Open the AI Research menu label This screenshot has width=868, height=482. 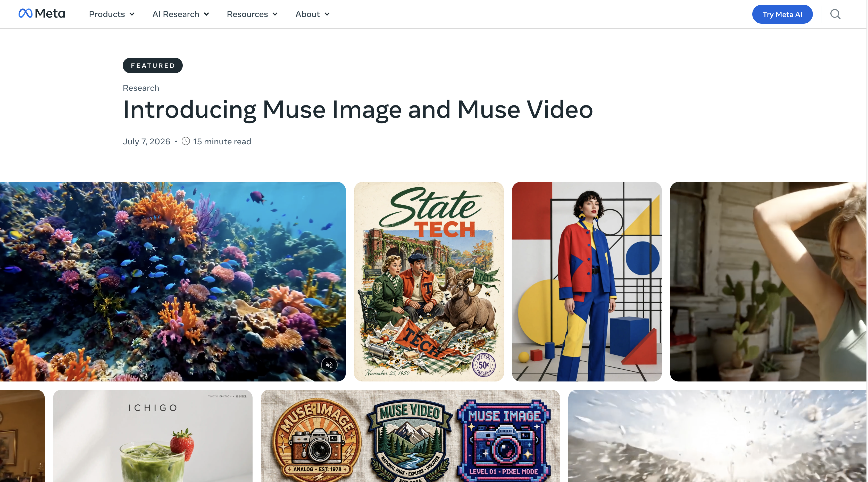point(176,14)
